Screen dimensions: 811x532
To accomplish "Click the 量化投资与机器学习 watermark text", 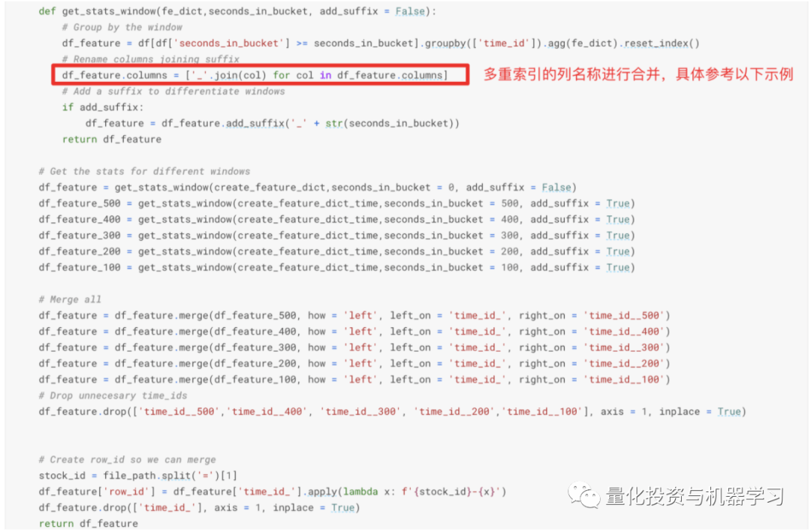I will click(x=694, y=496).
